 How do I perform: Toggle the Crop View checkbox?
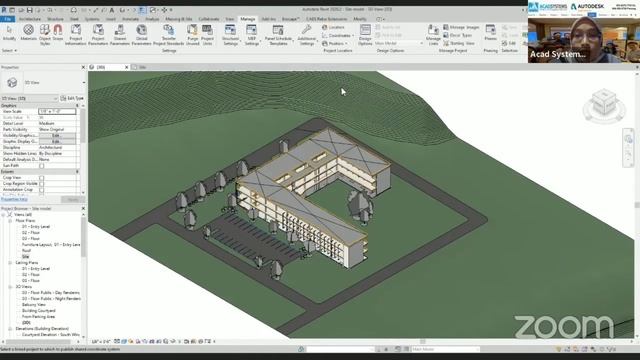click(41, 178)
